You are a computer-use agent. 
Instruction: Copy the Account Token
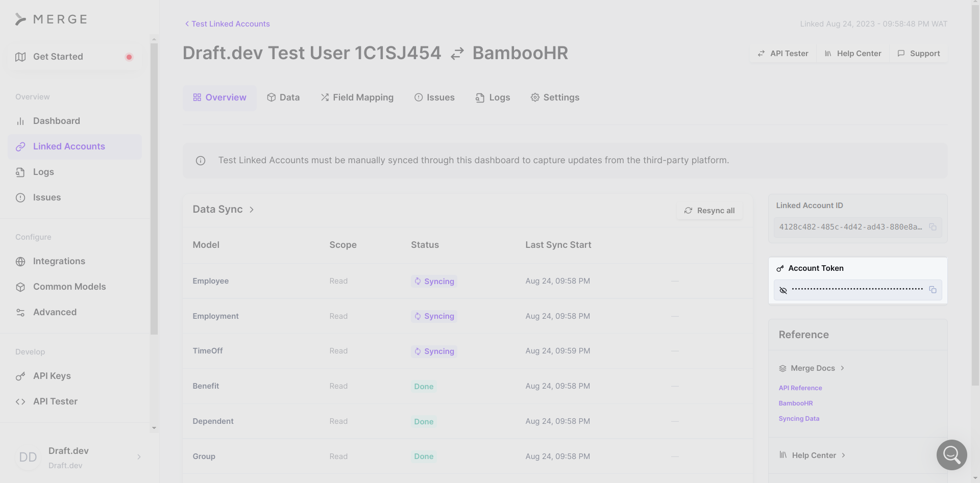(933, 289)
